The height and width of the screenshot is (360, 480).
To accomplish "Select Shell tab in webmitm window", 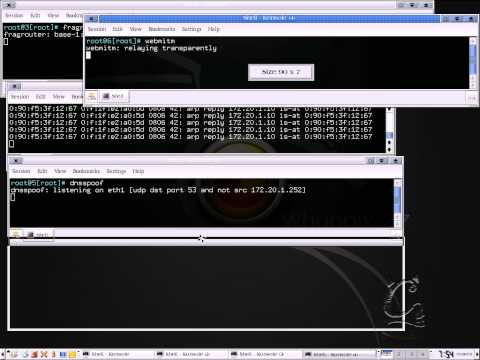I will (x=114, y=96).
